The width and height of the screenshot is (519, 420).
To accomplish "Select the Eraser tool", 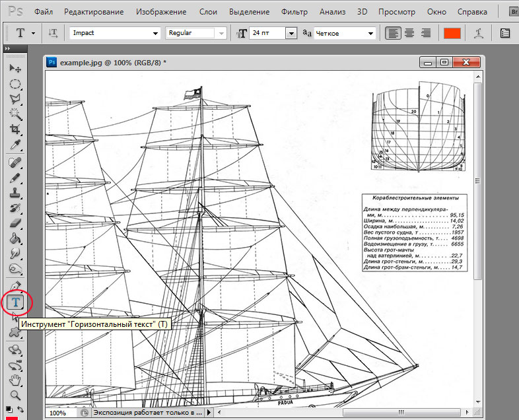I will tap(15, 223).
